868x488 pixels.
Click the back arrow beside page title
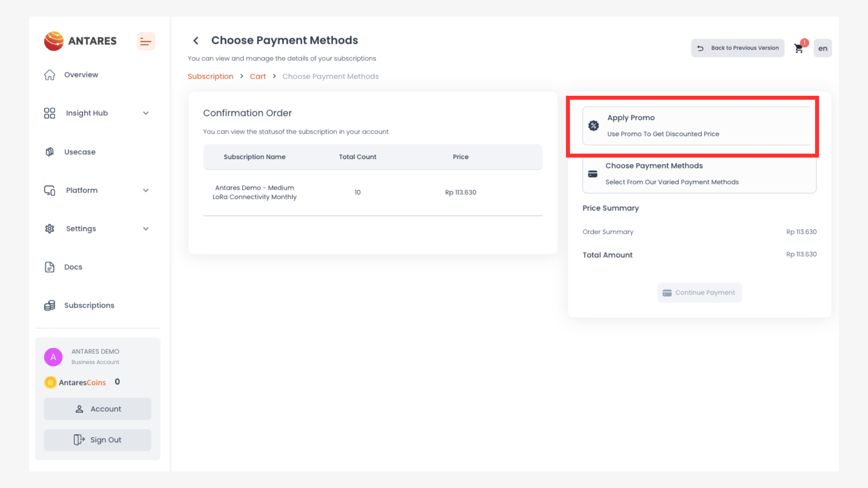click(x=196, y=41)
